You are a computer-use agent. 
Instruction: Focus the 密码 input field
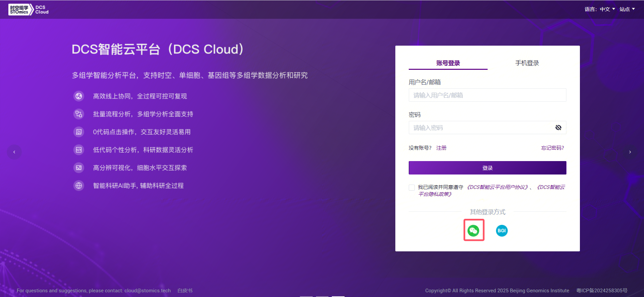tap(488, 128)
